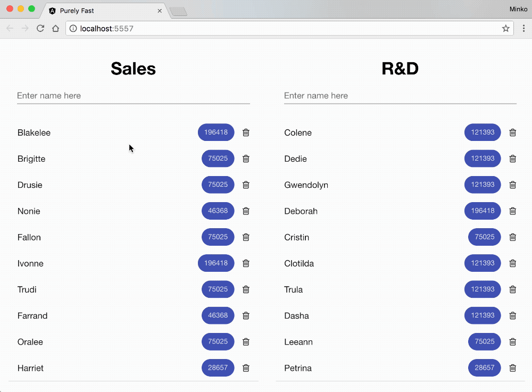This screenshot has width=532, height=392.
Task: Focus the R&D name input field
Action: coord(401,96)
